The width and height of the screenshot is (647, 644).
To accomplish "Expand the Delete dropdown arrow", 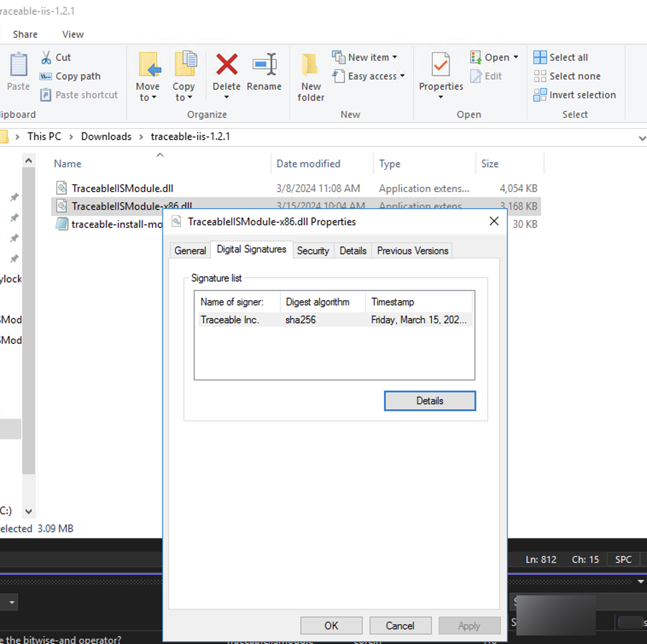I will (227, 97).
